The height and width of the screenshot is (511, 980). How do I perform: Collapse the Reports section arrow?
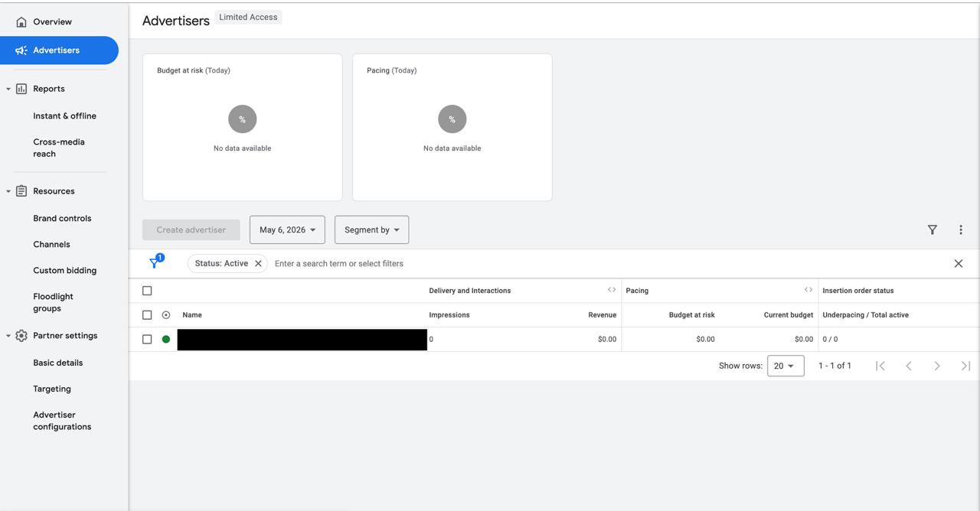(x=8, y=89)
